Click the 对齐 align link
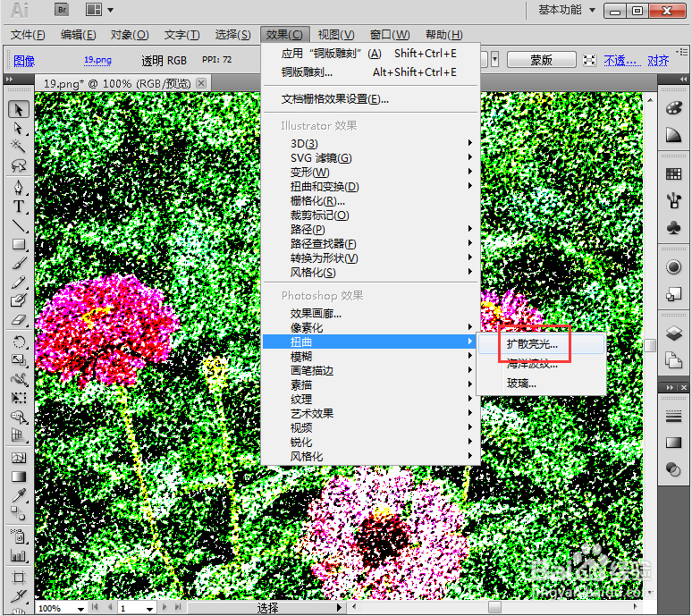692x616 pixels. point(658,60)
